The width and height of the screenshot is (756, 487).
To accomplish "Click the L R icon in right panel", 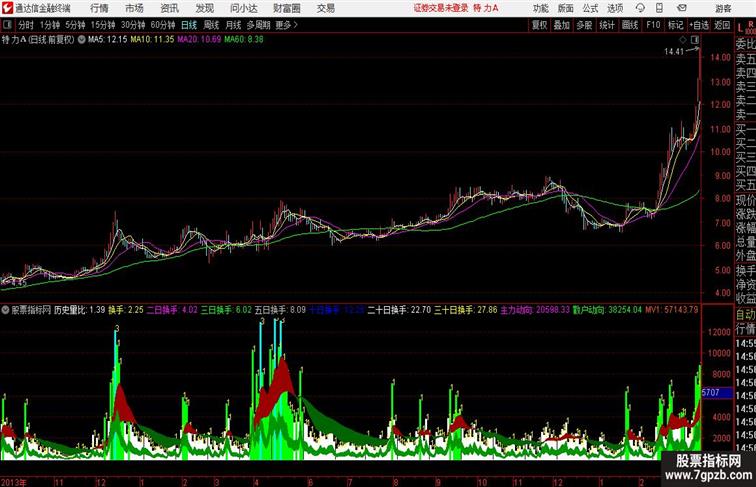I will click(x=745, y=27).
